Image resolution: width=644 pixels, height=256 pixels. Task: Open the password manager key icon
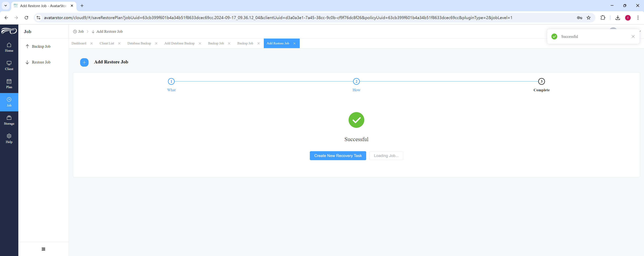pos(579,18)
